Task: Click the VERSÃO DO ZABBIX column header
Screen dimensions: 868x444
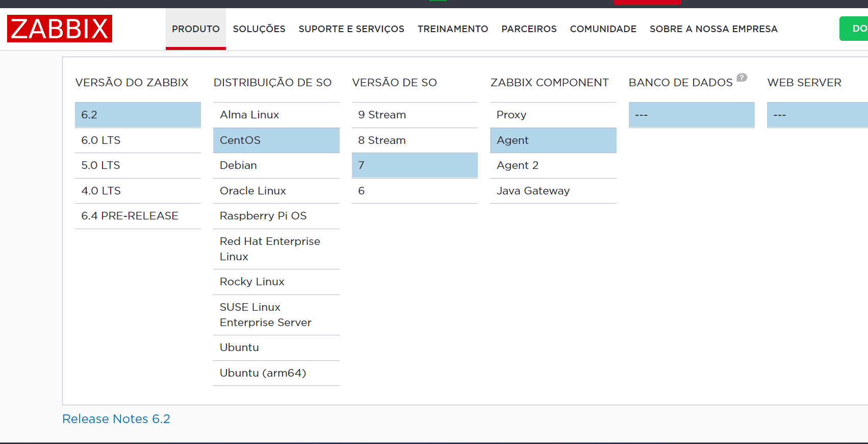Action: (132, 83)
